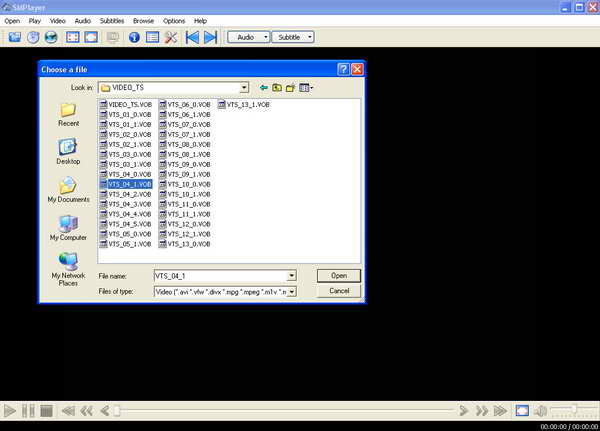Viewport: 600px width, 431px height.
Task: Select the file VTS_09_1.VOB
Action: pos(185,174)
